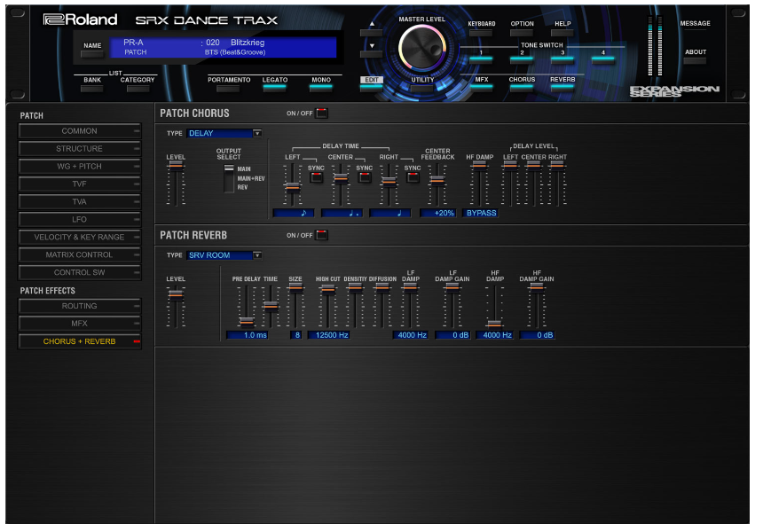763x532 pixels.
Task: Click the patch up arrow button
Action: click(372, 32)
